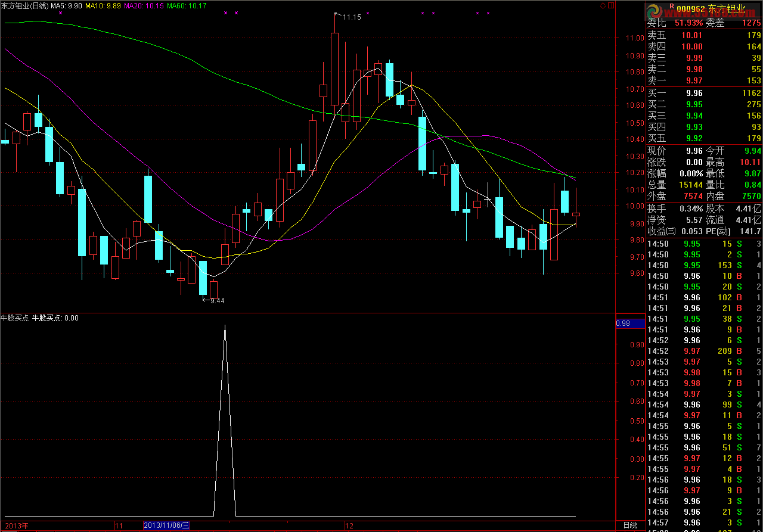Screen dimensions: 763x532
Task: Select the 买五 9.92 order row
Action: (x=705, y=138)
